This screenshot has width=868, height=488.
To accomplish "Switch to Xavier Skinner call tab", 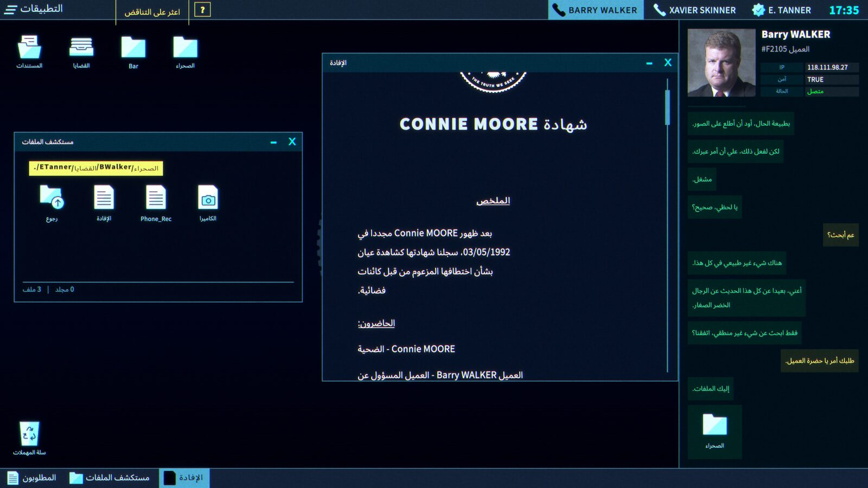I will [x=695, y=10].
